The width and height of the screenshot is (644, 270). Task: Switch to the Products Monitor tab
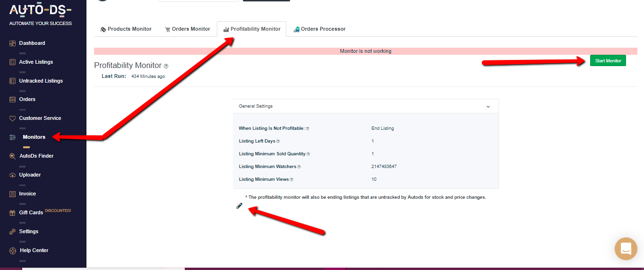(x=126, y=29)
